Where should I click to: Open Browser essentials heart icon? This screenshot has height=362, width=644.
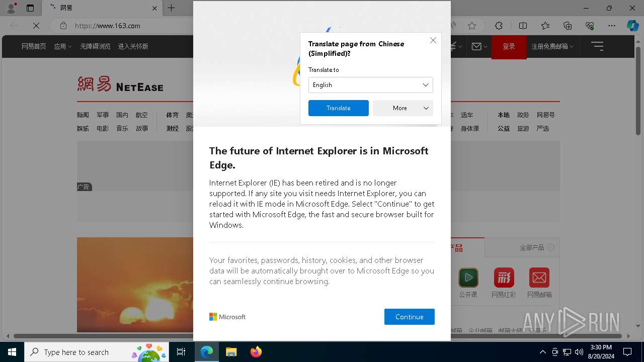pyautogui.click(x=590, y=26)
